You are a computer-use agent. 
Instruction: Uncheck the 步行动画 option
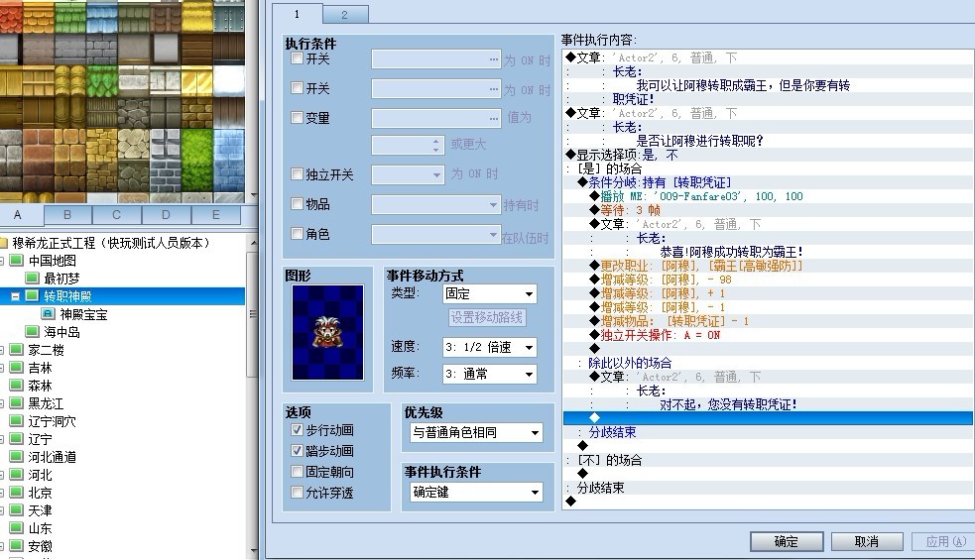[x=298, y=429]
